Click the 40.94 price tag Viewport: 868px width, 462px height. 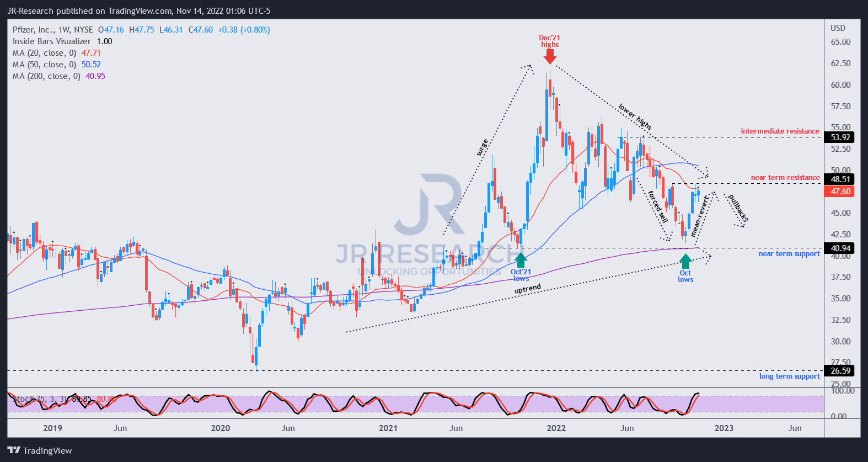coord(840,248)
